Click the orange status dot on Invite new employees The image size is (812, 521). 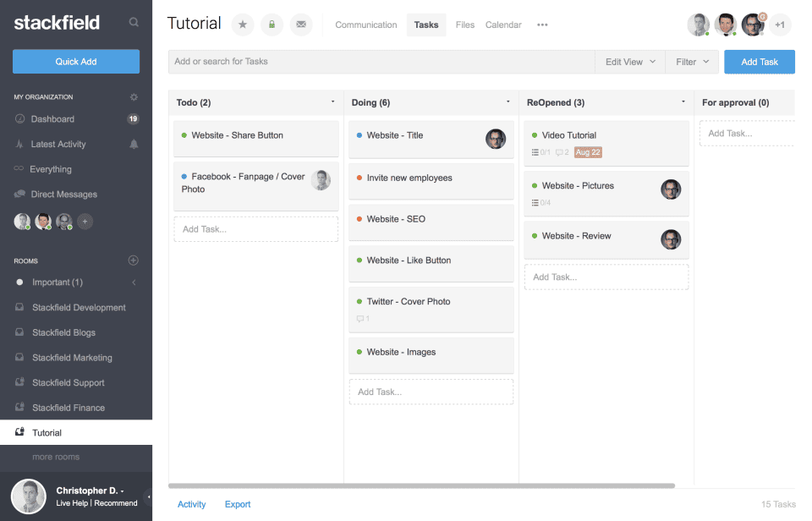point(359,178)
